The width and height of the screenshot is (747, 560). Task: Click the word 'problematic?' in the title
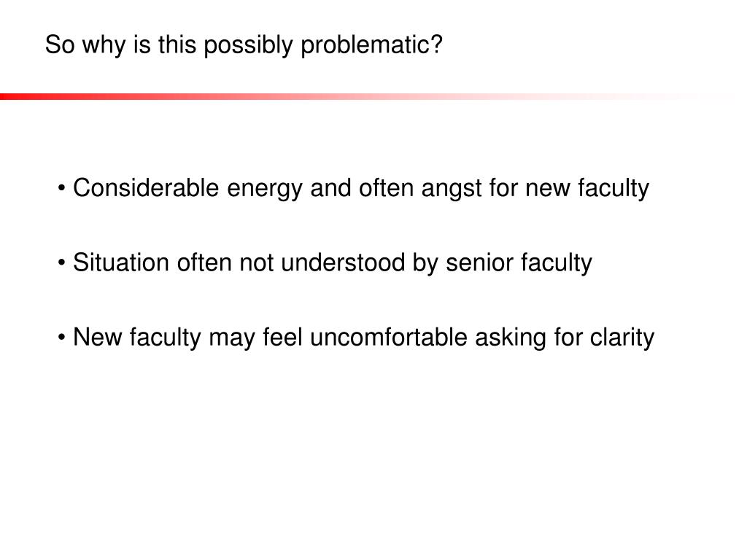[371, 45]
